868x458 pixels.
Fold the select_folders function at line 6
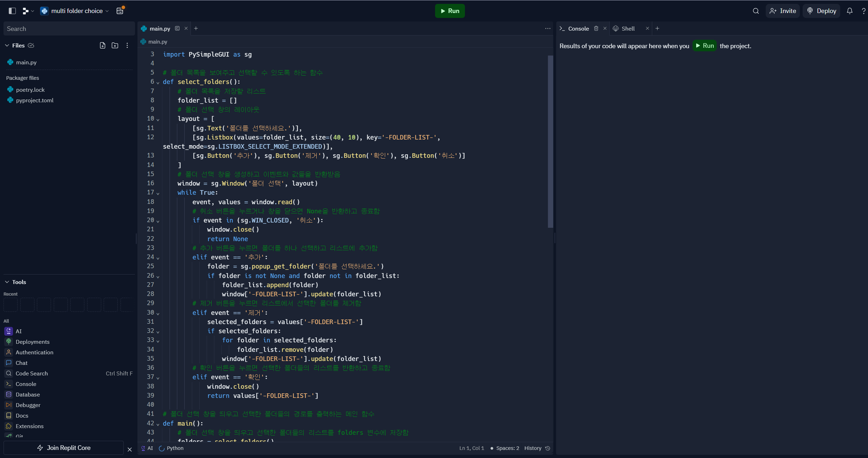158,83
